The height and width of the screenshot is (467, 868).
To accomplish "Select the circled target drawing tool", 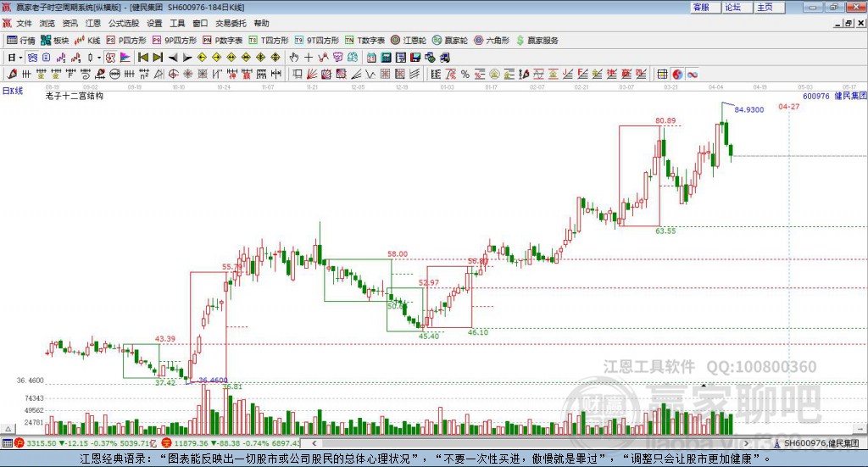I will [x=173, y=74].
